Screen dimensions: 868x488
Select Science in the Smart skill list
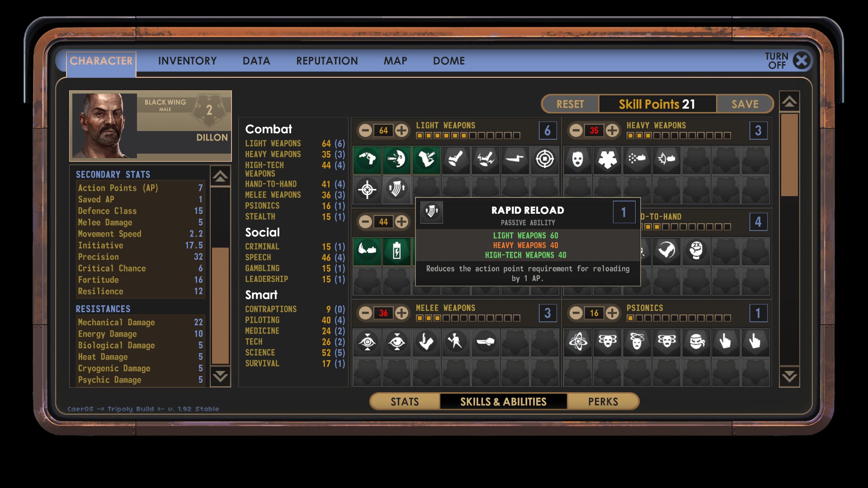point(295,353)
